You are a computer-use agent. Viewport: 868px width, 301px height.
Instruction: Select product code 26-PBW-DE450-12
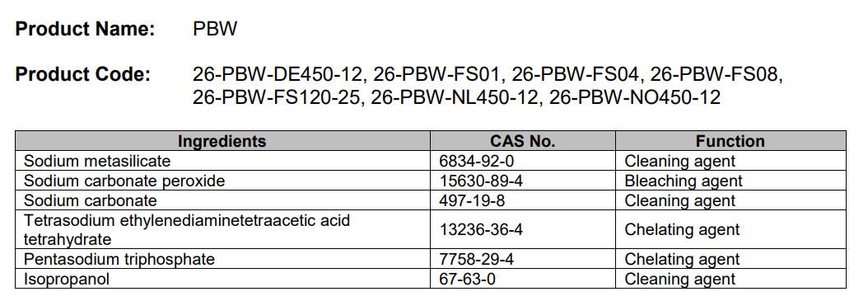tap(278, 73)
